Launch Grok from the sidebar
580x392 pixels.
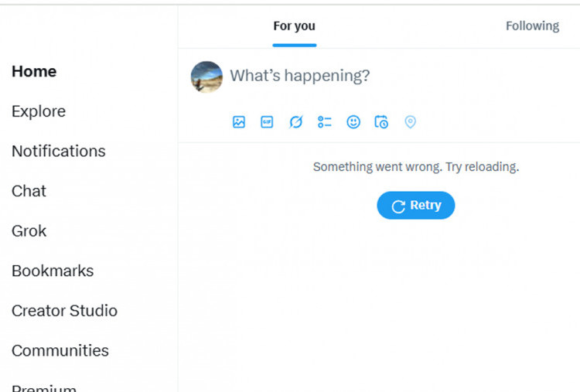pyautogui.click(x=29, y=230)
